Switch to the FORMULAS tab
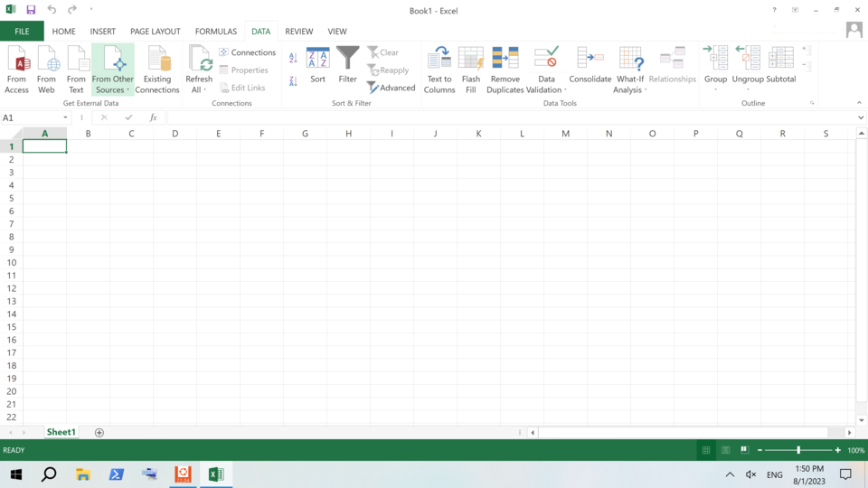868x488 pixels. click(216, 31)
